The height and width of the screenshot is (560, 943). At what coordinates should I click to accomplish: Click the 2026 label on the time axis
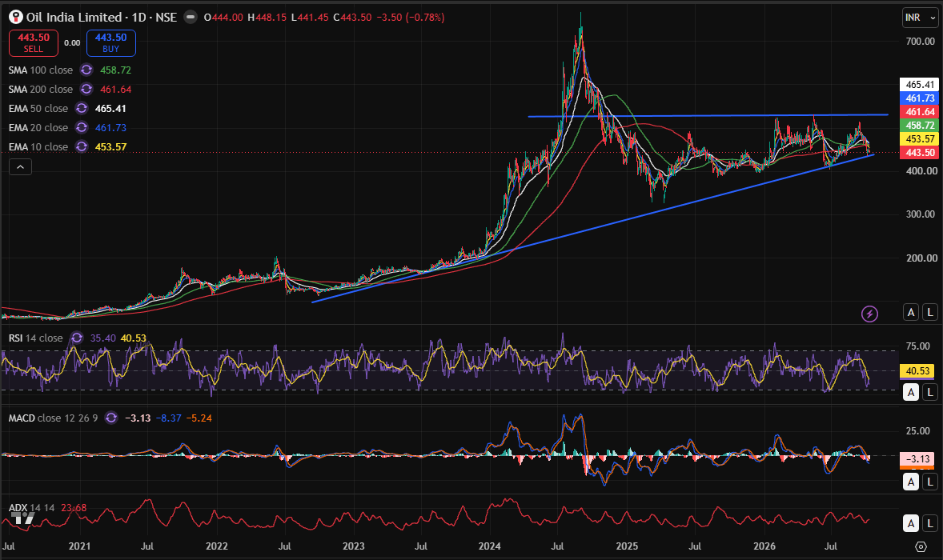[x=764, y=546]
